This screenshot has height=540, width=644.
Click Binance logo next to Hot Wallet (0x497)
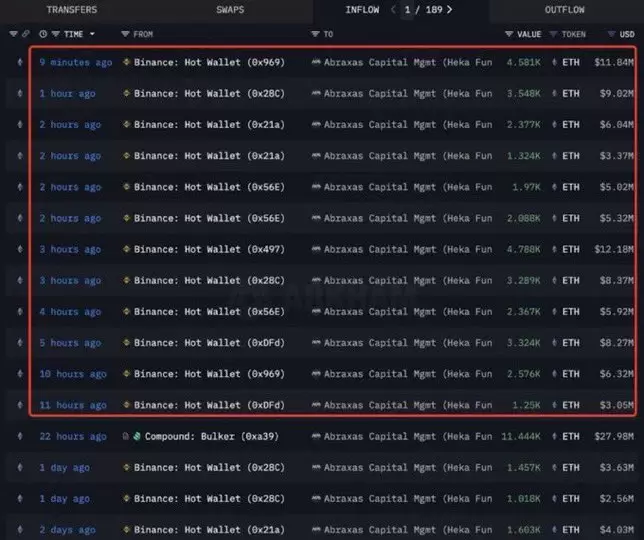[x=126, y=249]
